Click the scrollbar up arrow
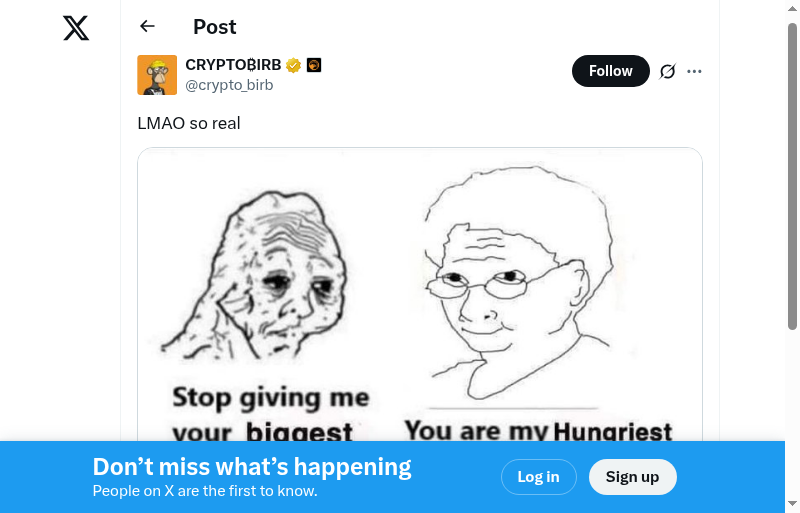The height and width of the screenshot is (513, 800). pos(792,8)
